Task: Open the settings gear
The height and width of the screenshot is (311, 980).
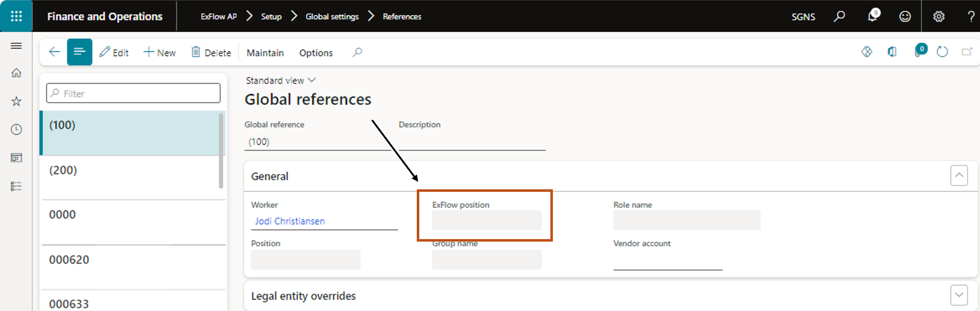Action: click(x=939, y=16)
